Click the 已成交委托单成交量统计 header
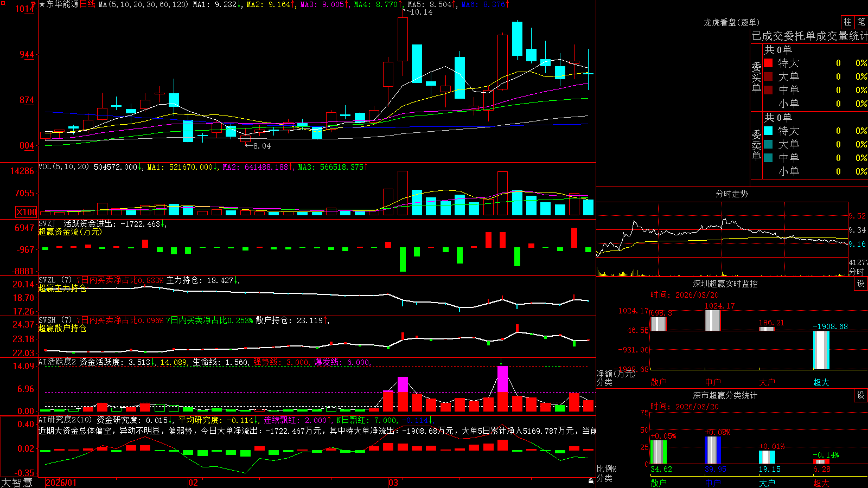Screen dimensions: 868x488 click(809, 36)
